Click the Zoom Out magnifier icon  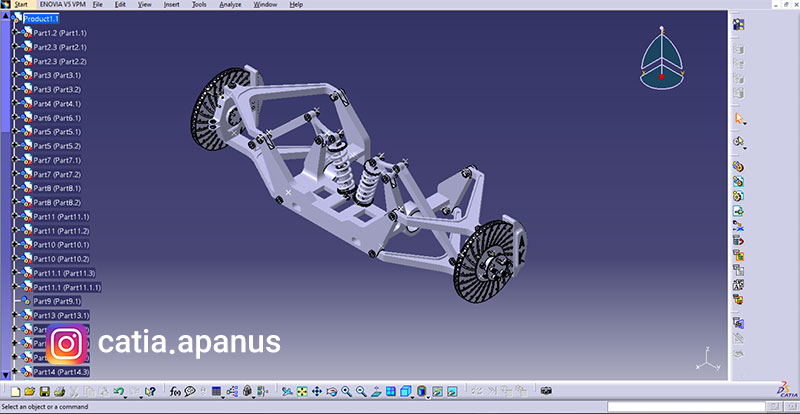point(361,392)
